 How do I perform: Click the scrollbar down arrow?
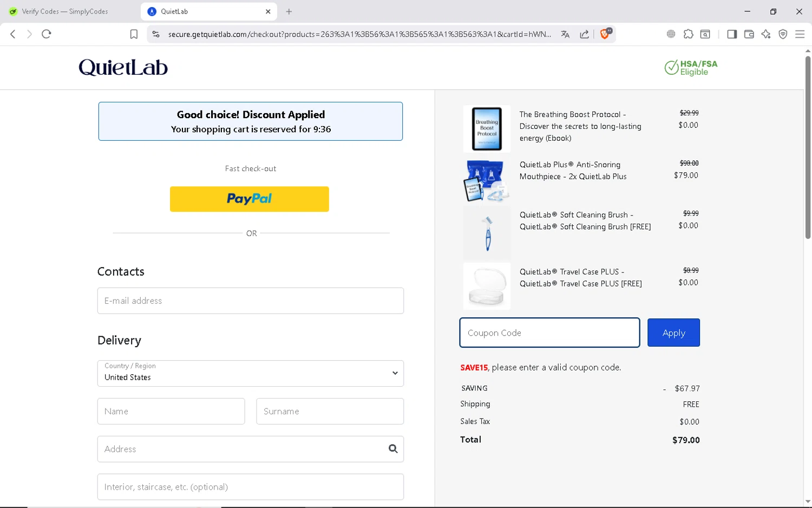click(808, 502)
